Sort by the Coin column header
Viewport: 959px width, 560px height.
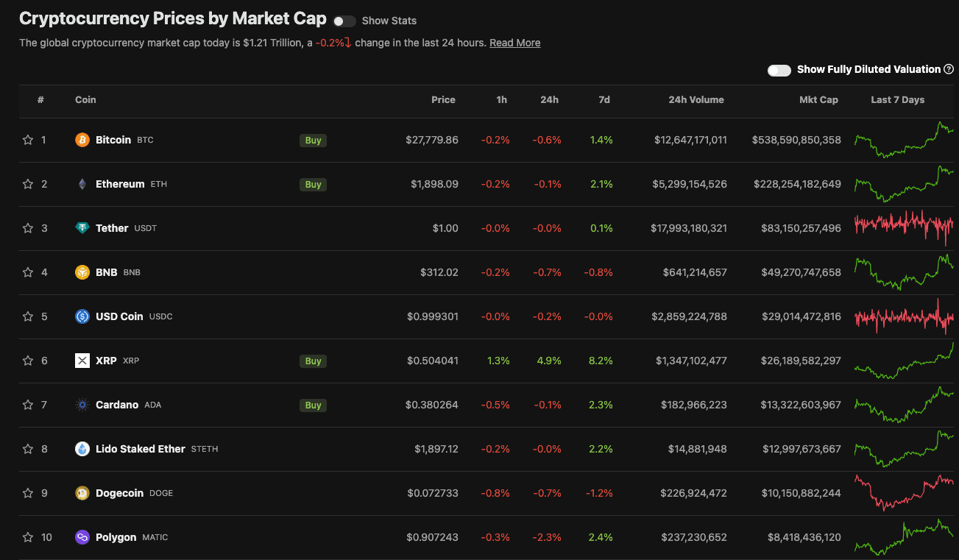(x=85, y=100)
